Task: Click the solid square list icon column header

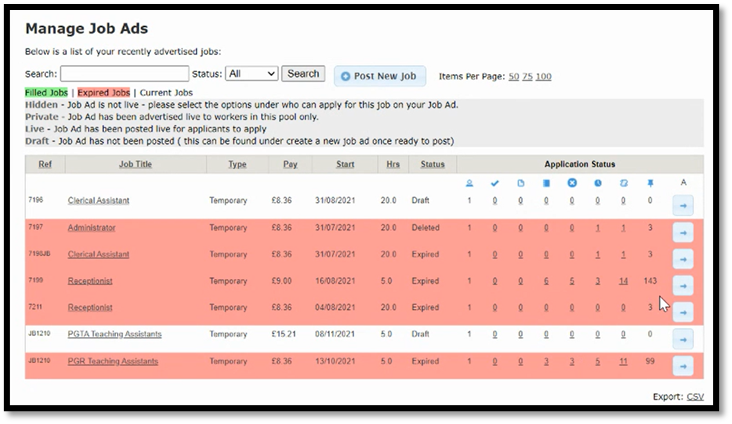Action: [546, 183]
